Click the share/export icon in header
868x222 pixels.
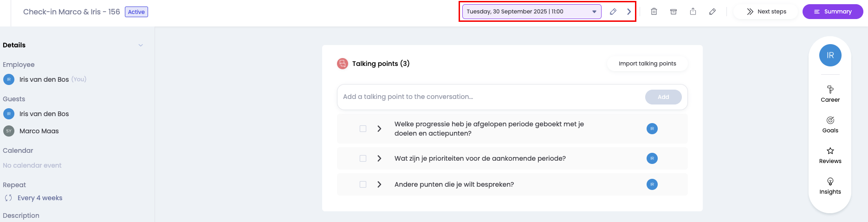coord(693,12)
